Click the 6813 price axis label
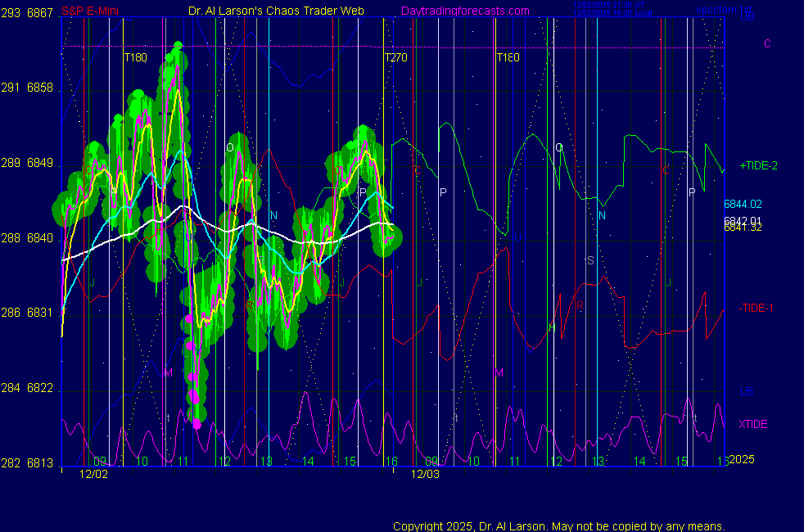This screenshot has width=804, height=532. (x=41, y=462)
